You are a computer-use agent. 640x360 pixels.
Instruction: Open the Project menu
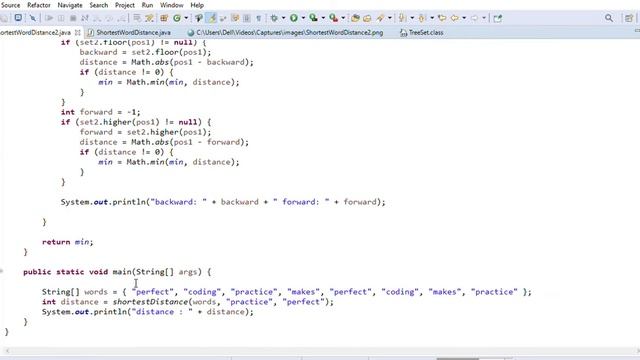(124, 5)
